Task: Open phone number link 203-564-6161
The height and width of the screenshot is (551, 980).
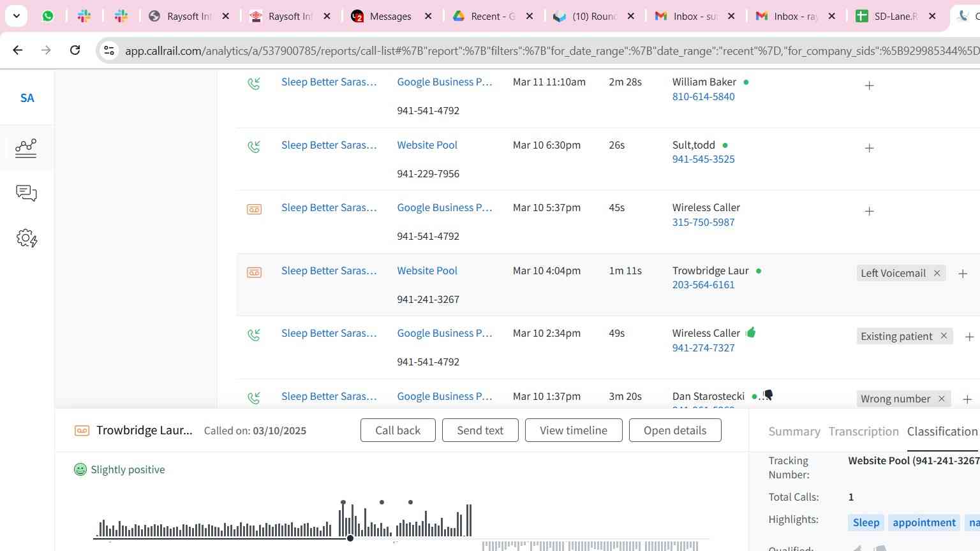Action: click(x=703, y=284)
